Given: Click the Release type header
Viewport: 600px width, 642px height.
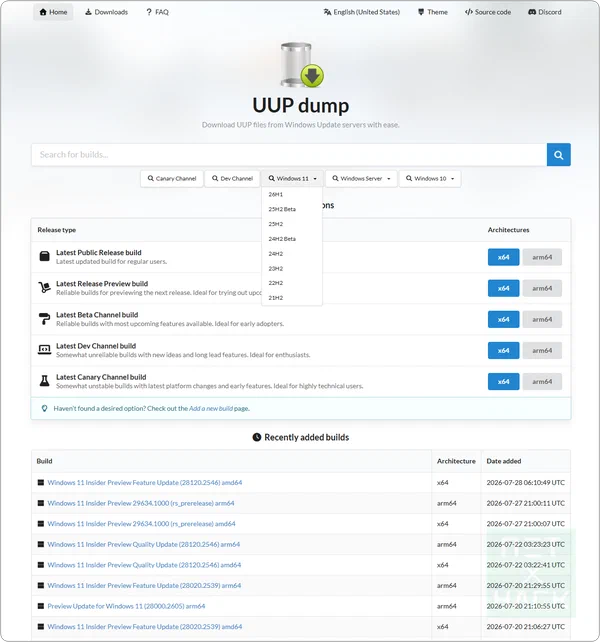Looking at the screenshot, I should coord(57,230).
